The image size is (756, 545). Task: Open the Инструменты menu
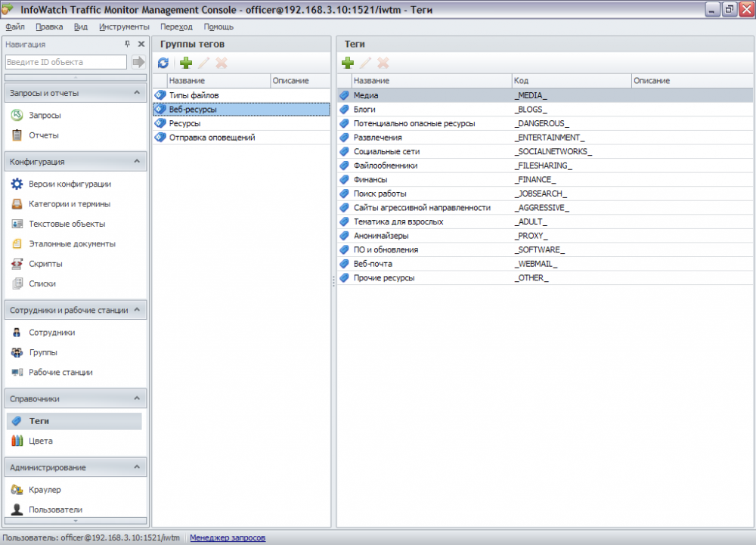click(x=125, y=27)
